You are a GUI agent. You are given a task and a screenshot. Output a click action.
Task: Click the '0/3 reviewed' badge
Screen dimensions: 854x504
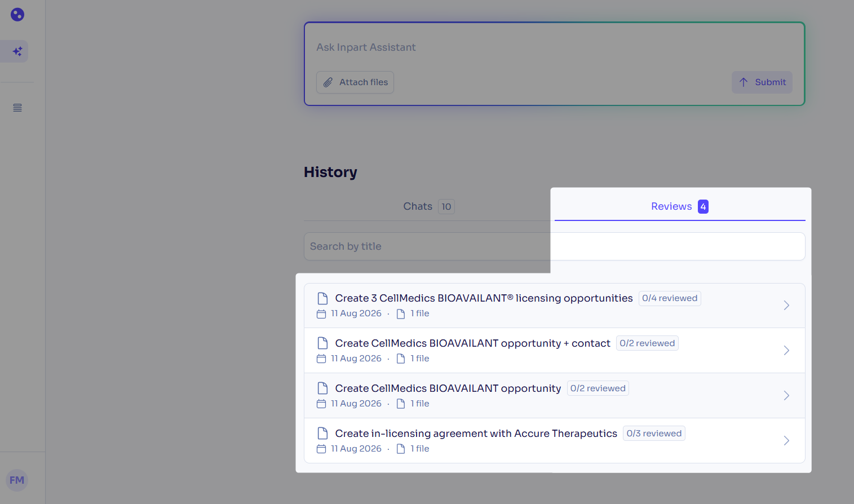coord(654,434)
